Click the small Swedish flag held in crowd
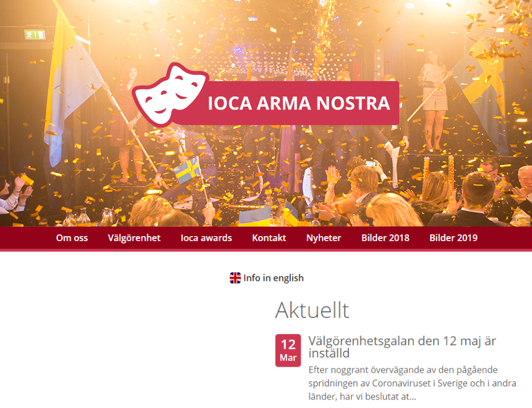Image resolution: width=532 pixels, height=408 pixels. (188, 170)
